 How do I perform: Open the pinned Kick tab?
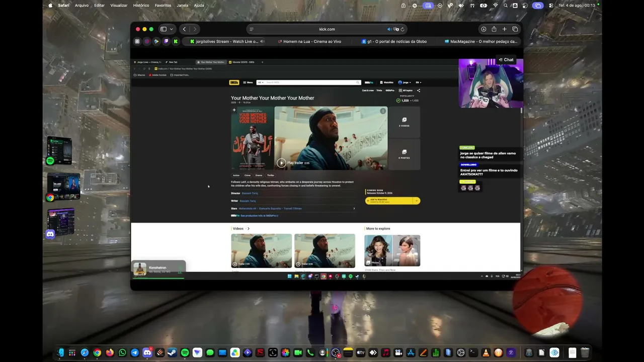pyautogui.click(x=176, y=41)
